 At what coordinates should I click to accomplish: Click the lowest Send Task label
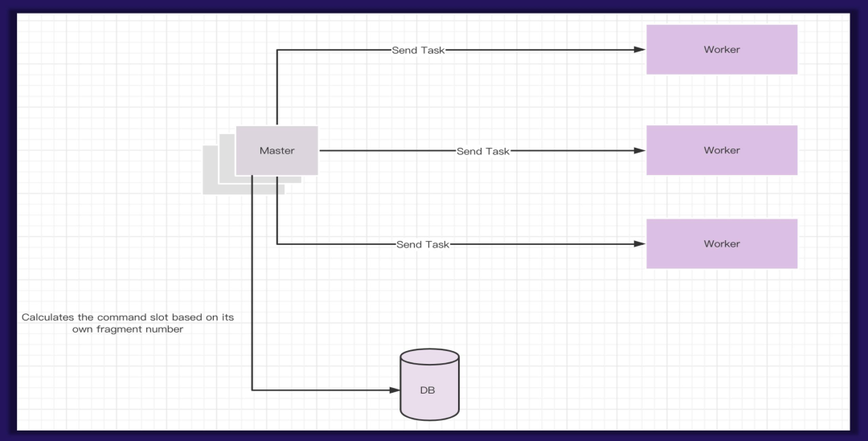pyautogui.click(x=422, y=244)
